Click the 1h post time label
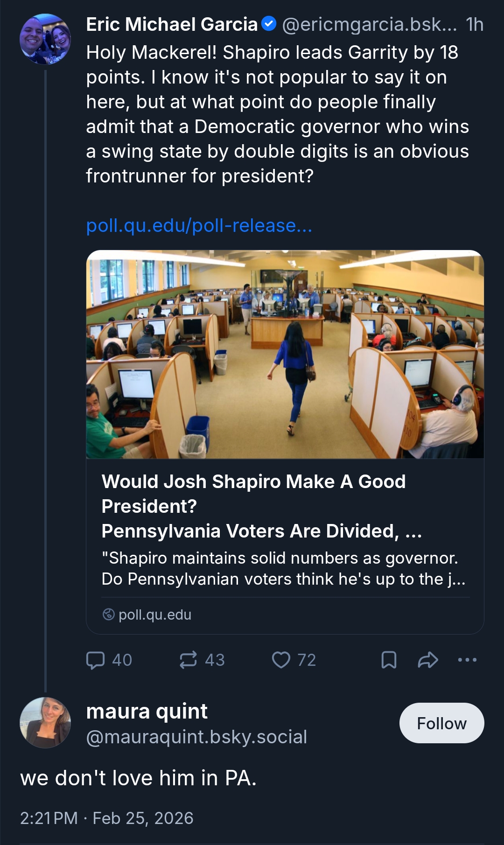The width and height of the screenshot is (504, 845). (475, 24)
